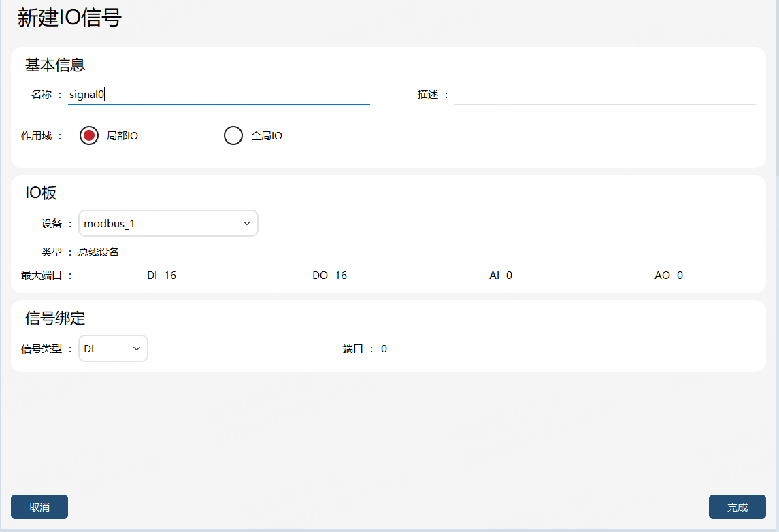
Task: Focus the 名称 field containing signal0
Action: 218,95
